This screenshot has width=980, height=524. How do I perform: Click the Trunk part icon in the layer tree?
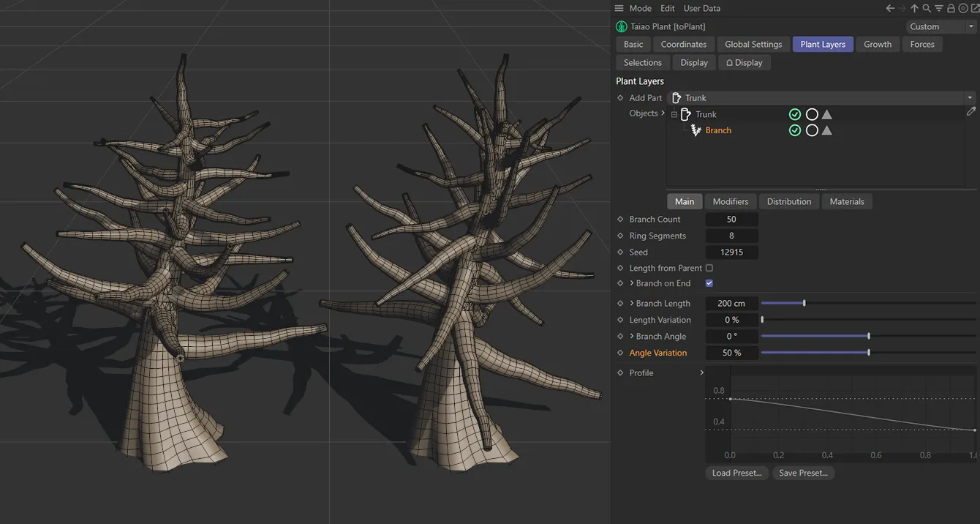(685, 114)
